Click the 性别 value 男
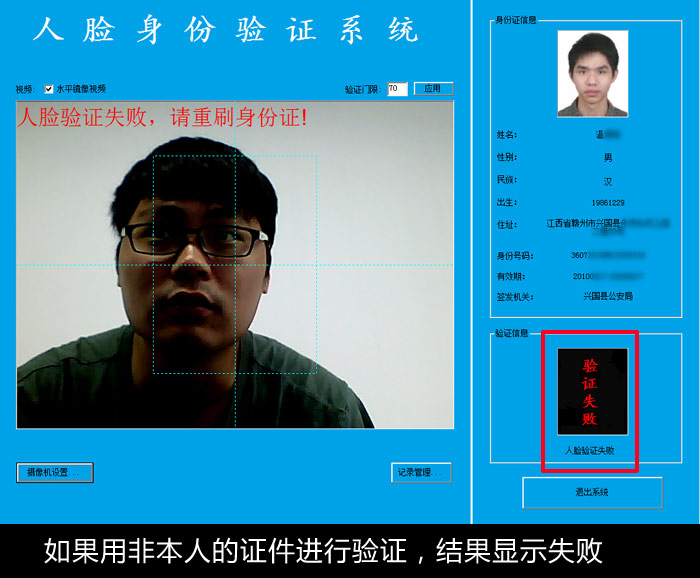Screen dimensions: 700x578 (607, 158)
